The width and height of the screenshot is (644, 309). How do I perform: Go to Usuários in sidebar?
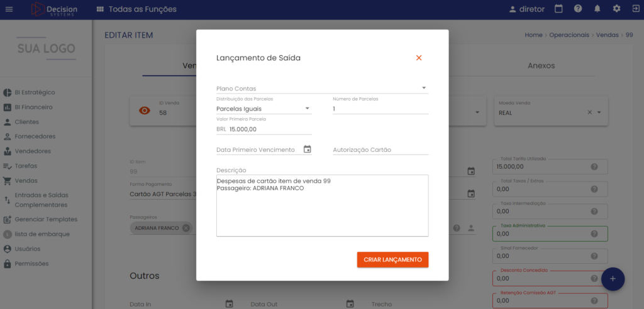point(22,249)
